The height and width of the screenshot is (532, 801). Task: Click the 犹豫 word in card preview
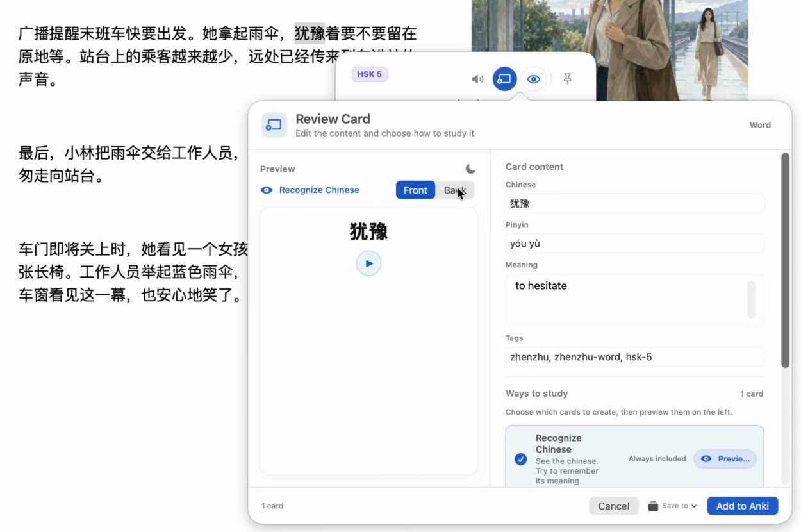click(x=368, y=231)
